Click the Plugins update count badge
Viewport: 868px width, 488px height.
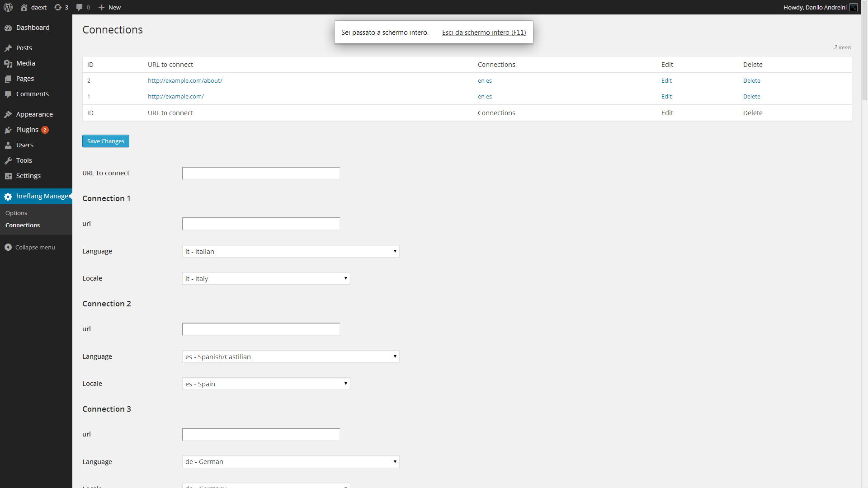pyautogui.click(x=45, y=130)
